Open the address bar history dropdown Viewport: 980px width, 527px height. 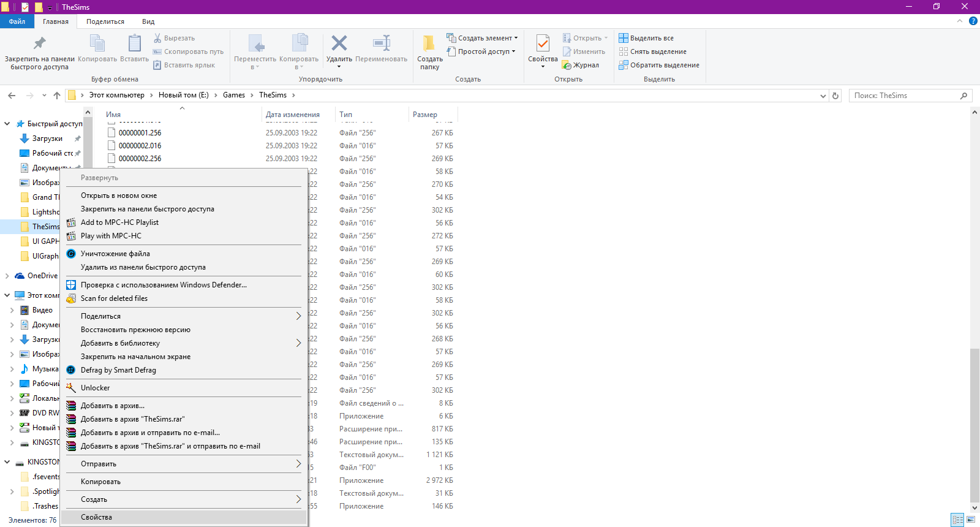coord(823,96)
